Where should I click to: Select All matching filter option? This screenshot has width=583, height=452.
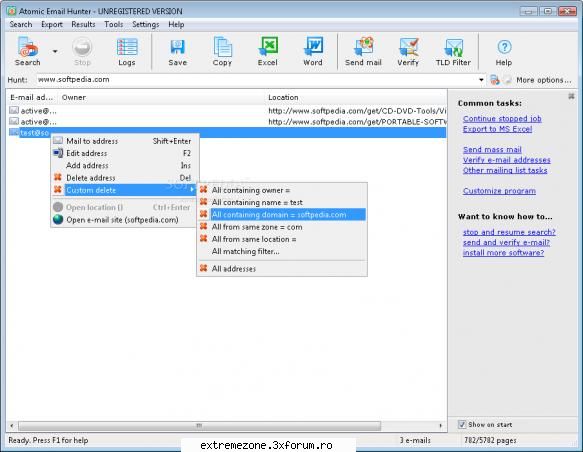[282, 251]
